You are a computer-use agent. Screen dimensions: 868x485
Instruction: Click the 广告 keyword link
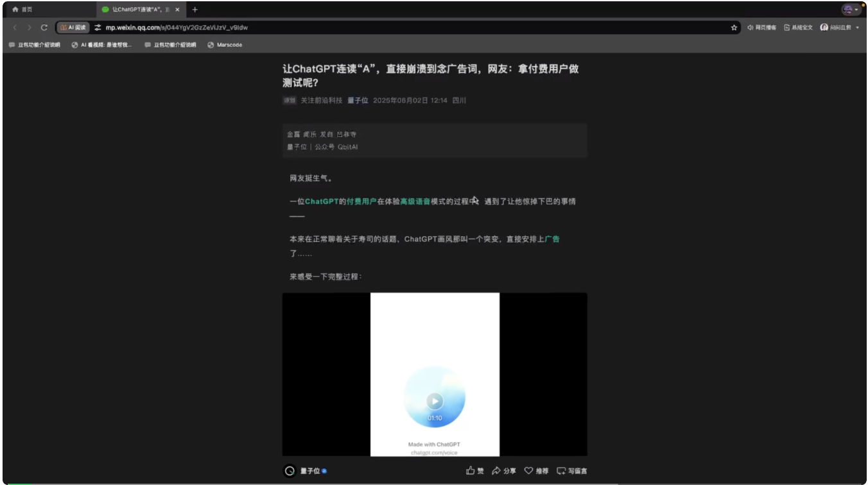(x=552, y=239)
